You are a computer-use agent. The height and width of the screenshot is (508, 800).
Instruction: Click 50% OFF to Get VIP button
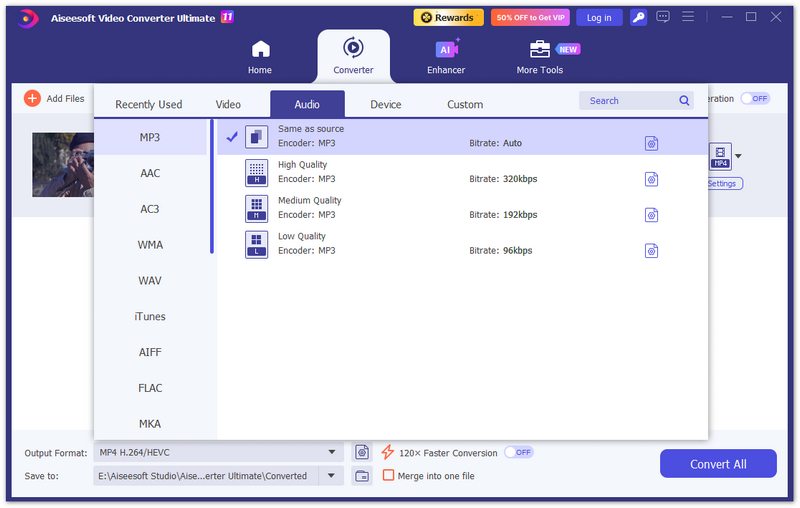tap(530, 18)
